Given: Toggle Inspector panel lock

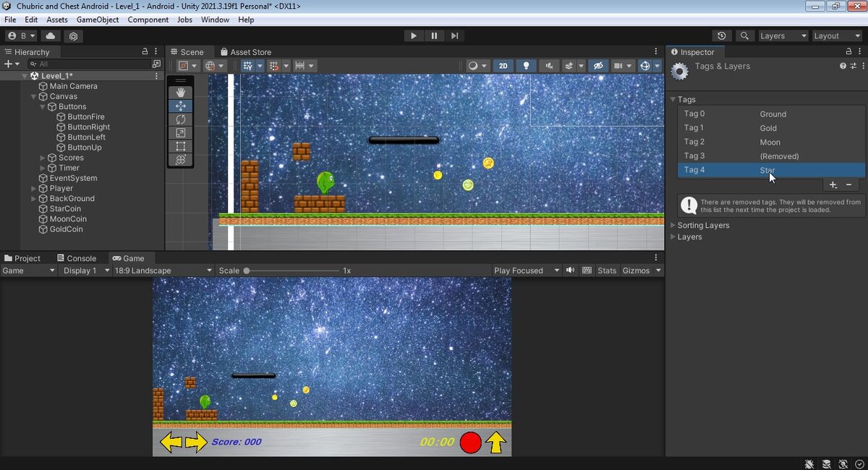Looking at the screenshot, I should click(x=848, y=52).
